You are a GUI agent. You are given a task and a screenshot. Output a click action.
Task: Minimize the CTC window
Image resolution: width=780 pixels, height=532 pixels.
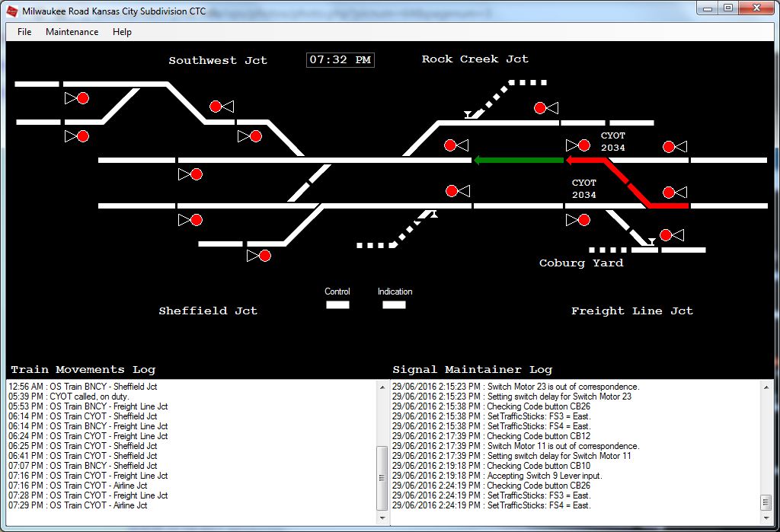point(708,8)
